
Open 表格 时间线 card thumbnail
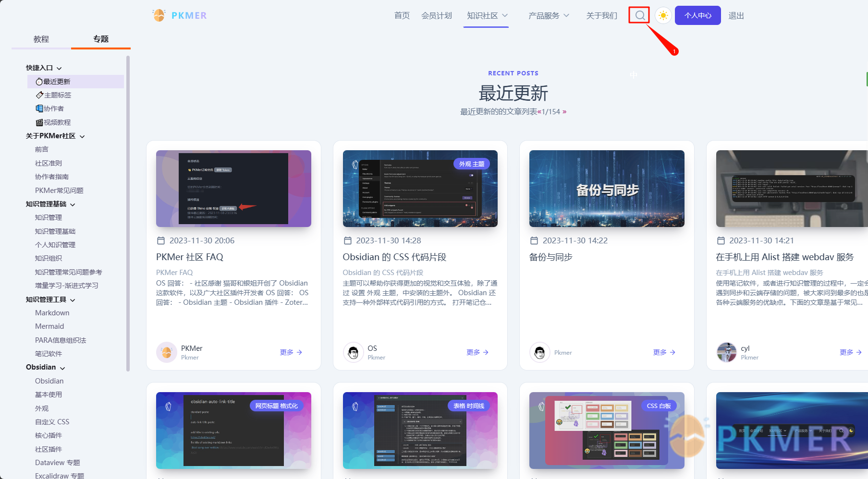[420, 431]
